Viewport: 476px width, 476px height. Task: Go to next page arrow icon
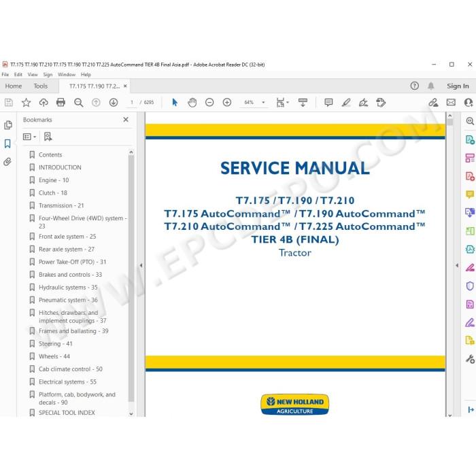pos(114,102)
